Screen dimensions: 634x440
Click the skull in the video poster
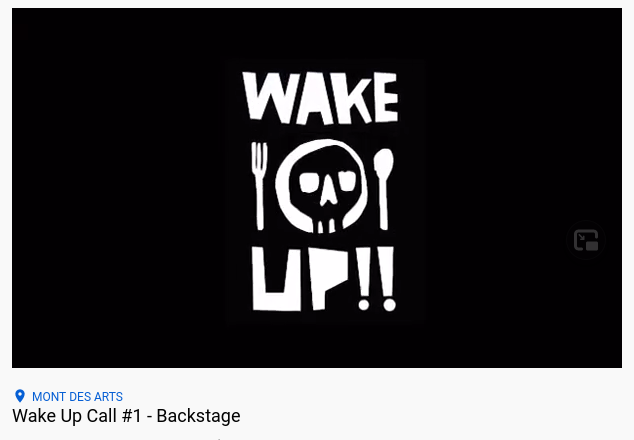click(x=321, y=186)
